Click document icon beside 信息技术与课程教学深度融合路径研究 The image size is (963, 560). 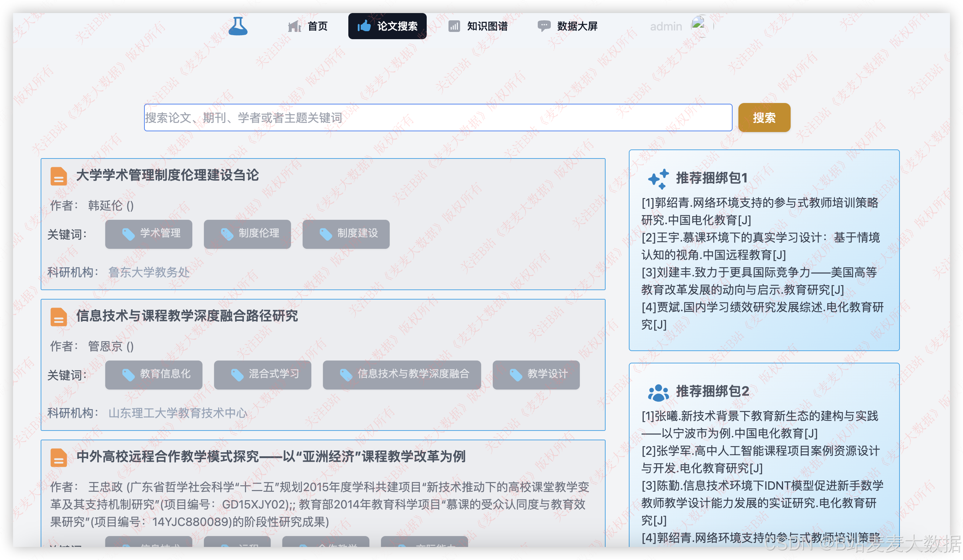point(58,317)
